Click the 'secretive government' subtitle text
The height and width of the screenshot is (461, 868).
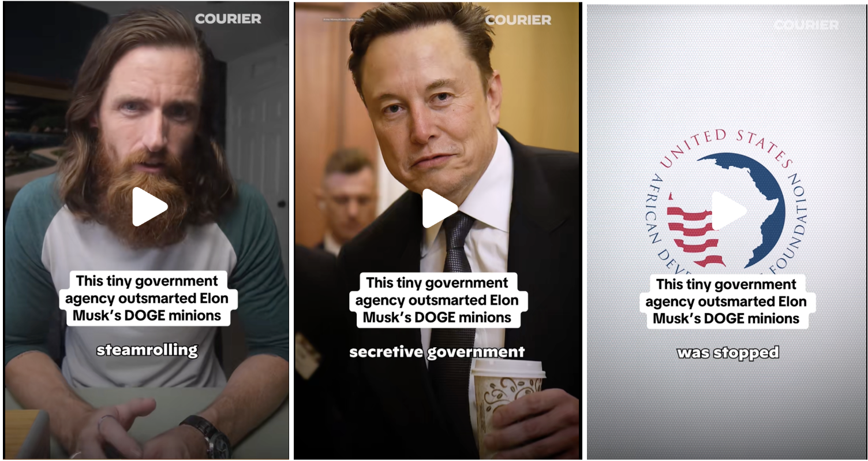click(437, 351)
